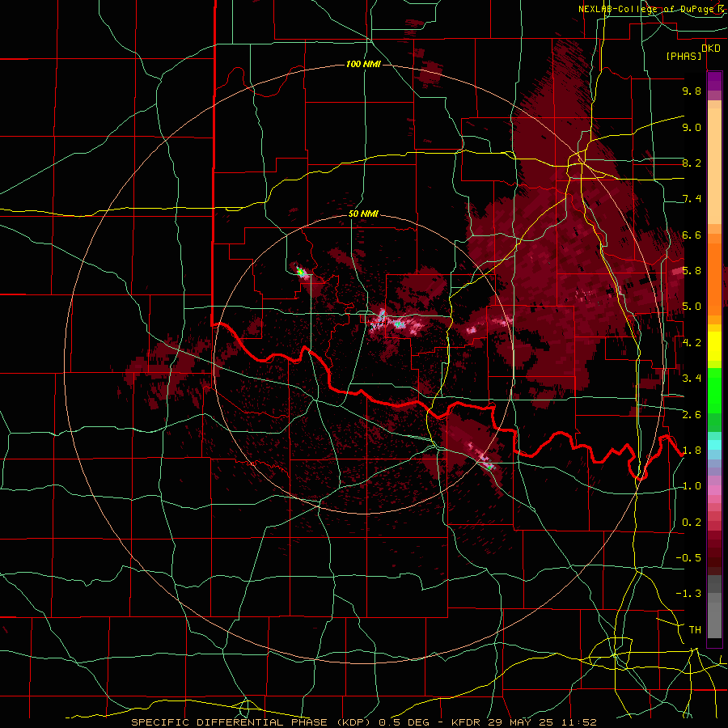Click the 50 NMI range ring label

coord(363,214)
